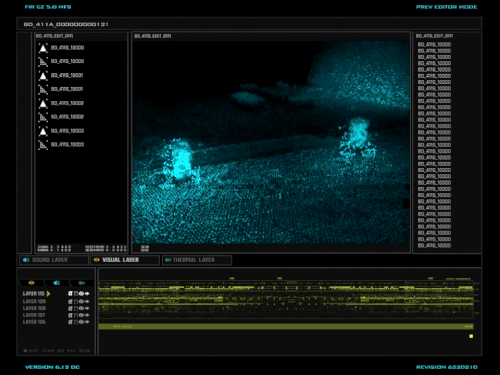Click VERSION 6.12 DC text
The height and width of the screenshot is (375, 500).
pyautogui.click(x=52, y=367)
